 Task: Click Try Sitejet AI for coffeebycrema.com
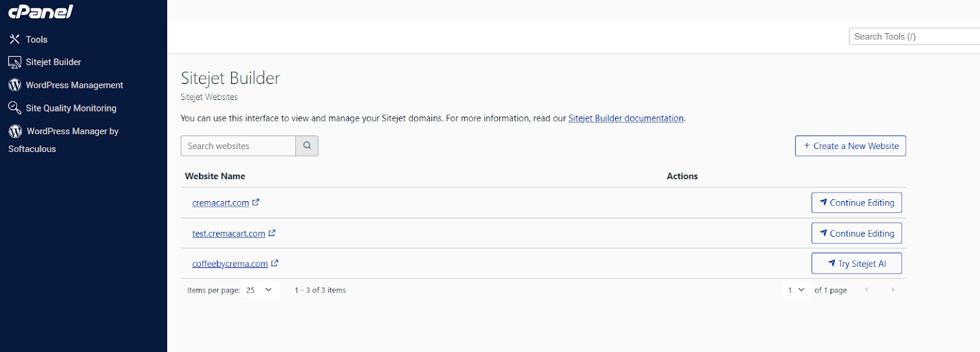[x=856, y=264]
